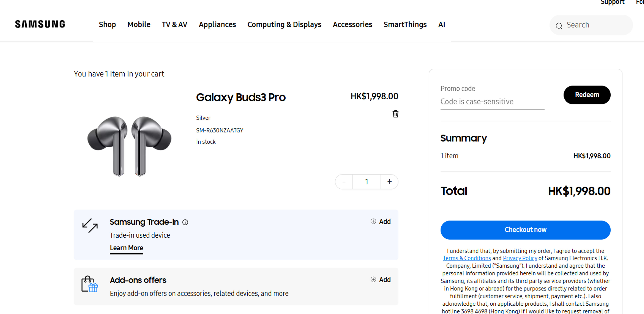Open the Mobile menu

(x=139, y=25)
